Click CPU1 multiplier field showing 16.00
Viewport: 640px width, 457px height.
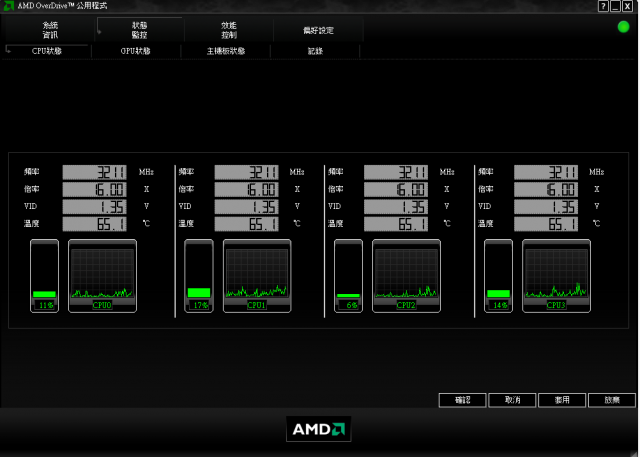[247, 189]
